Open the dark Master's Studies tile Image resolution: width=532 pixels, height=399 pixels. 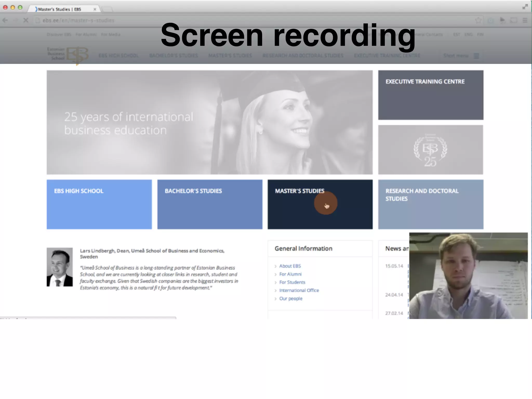pos(320,204)
